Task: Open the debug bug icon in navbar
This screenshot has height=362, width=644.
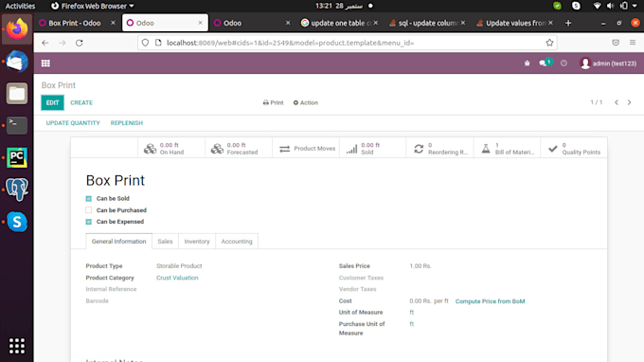Action: click(x=527, y=63)
